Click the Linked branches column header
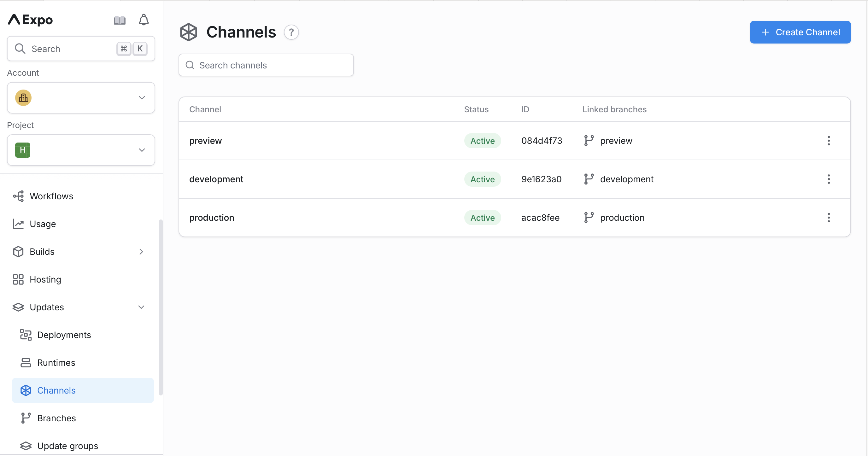 614,109
